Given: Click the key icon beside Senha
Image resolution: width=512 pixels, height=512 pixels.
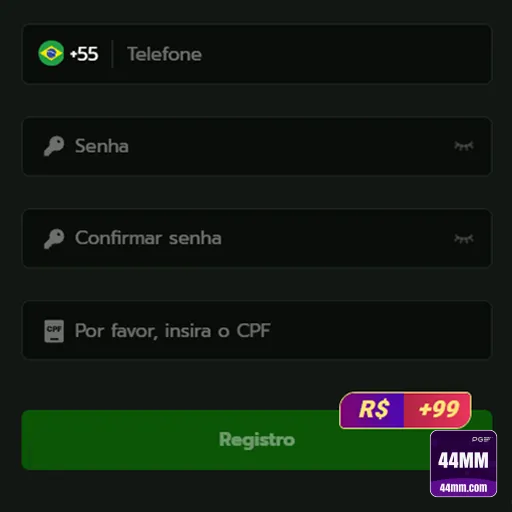Looking at the screenshot, I should [54, 146].
